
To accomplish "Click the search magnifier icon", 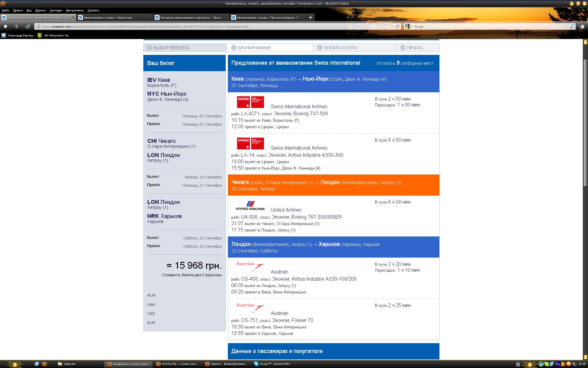I will [x=572, y=27].
